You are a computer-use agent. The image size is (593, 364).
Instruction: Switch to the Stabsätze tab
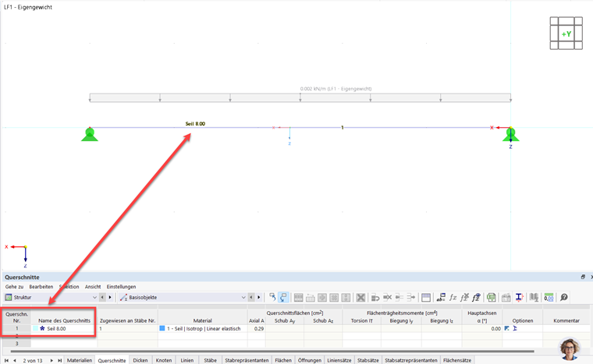tap(368, 360)
